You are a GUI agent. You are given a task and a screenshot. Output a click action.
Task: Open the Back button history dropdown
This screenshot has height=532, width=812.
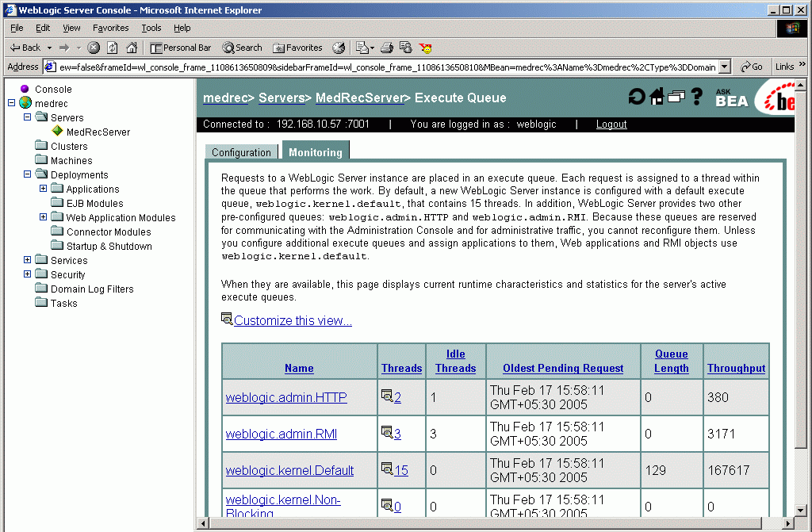tap(49, 48)
